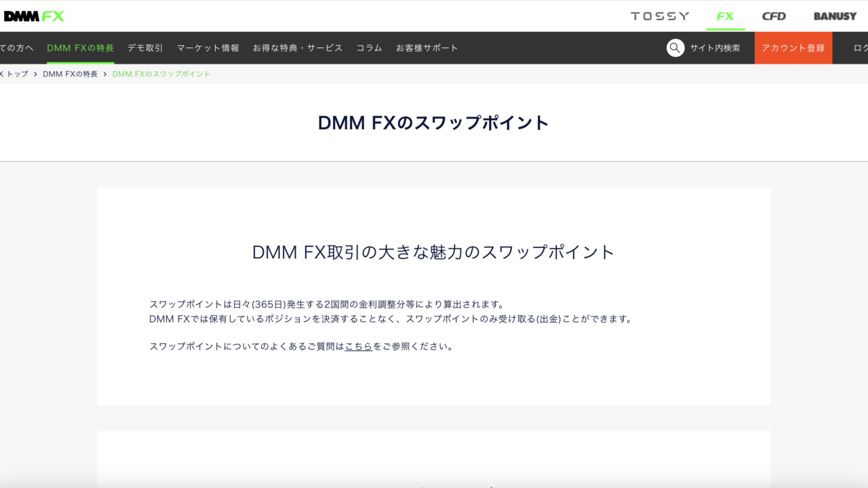Select お得な特典・サービス in the navigation
The image size is (868, 488).
297,48
